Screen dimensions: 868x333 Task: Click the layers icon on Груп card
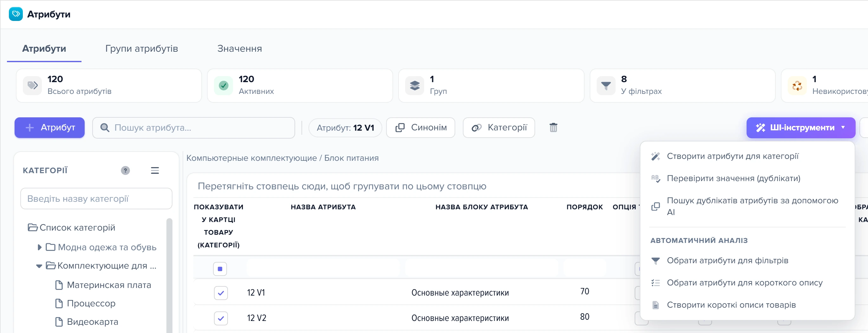click(414, 86)
